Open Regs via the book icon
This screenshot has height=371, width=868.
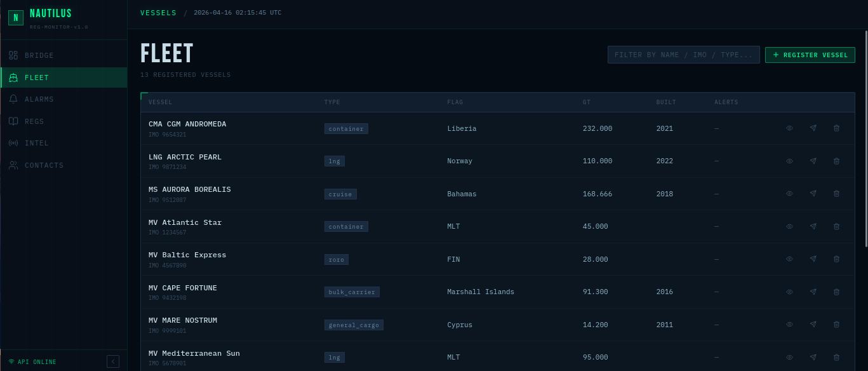[x=13, y=121]
